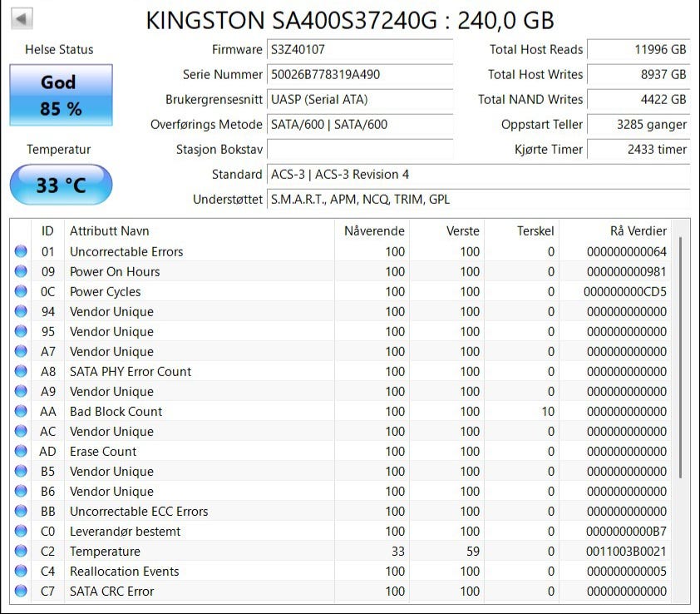The height and width of the screenshot is (614, 700).
Task: Click the status dot for Bad Block Count
Action: [21, 411]
